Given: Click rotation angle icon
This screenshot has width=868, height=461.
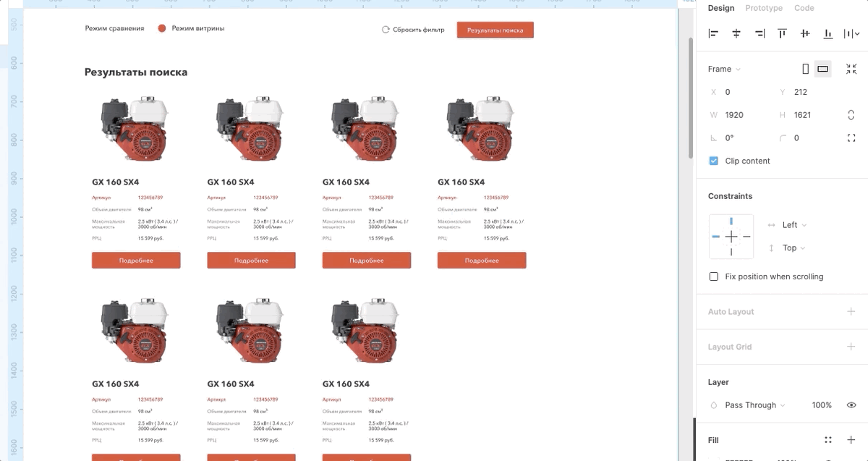Looking at the screenshot, I should (x=714, y=138).
